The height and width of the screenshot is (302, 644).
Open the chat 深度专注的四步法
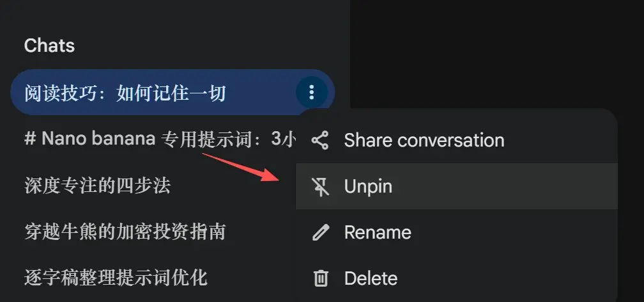pos(97,186)
